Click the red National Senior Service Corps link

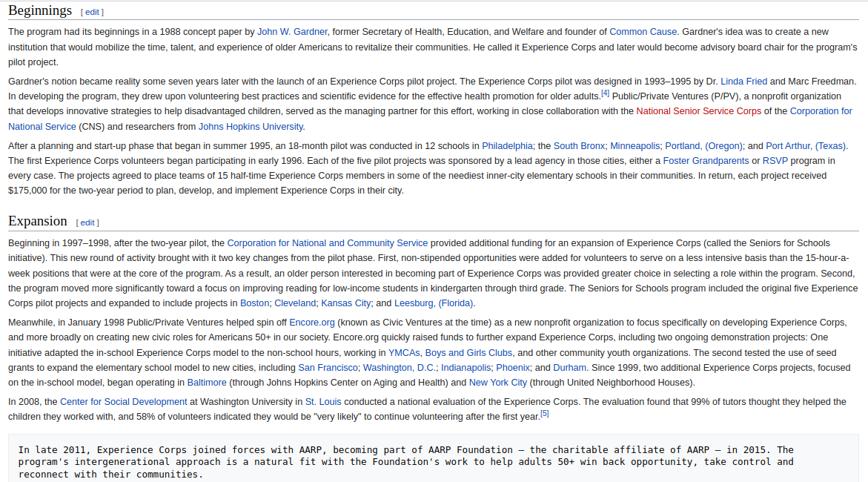coord(698,110)
